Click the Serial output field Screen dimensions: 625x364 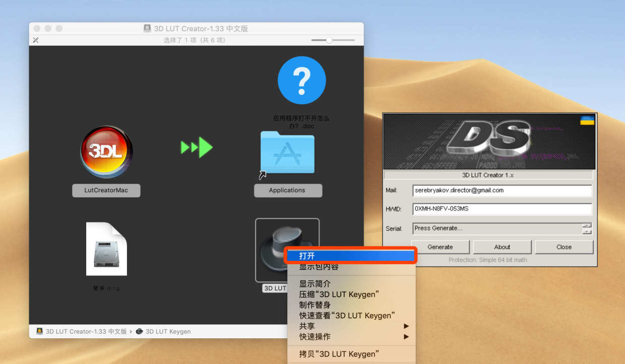497,229
